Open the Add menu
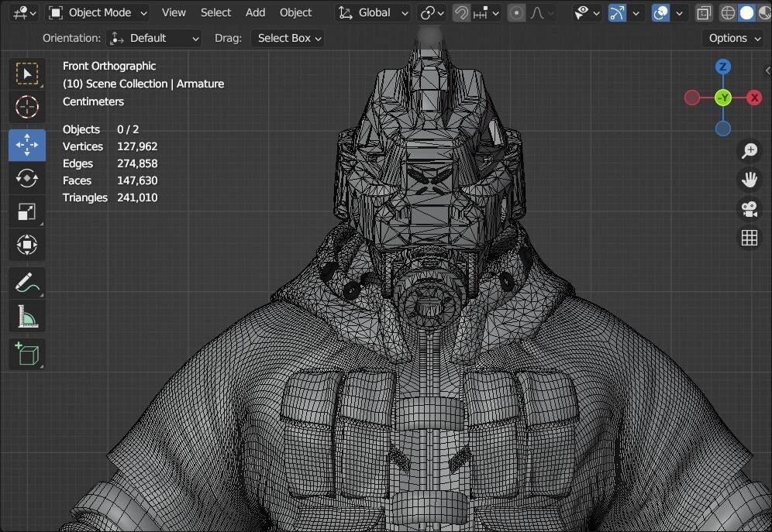772x532 pixels. pos(256,13)
